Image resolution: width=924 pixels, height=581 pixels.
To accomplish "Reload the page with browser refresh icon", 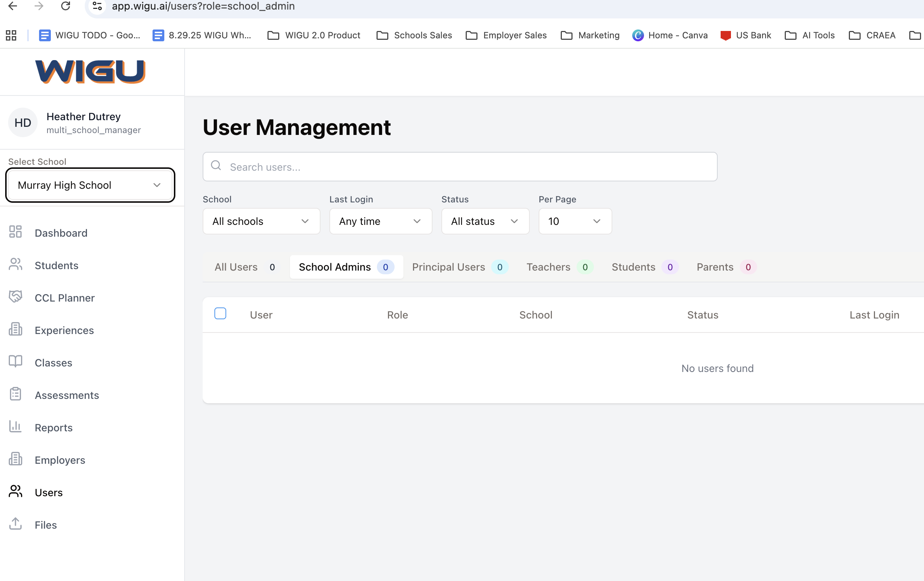I will (66, 6).
